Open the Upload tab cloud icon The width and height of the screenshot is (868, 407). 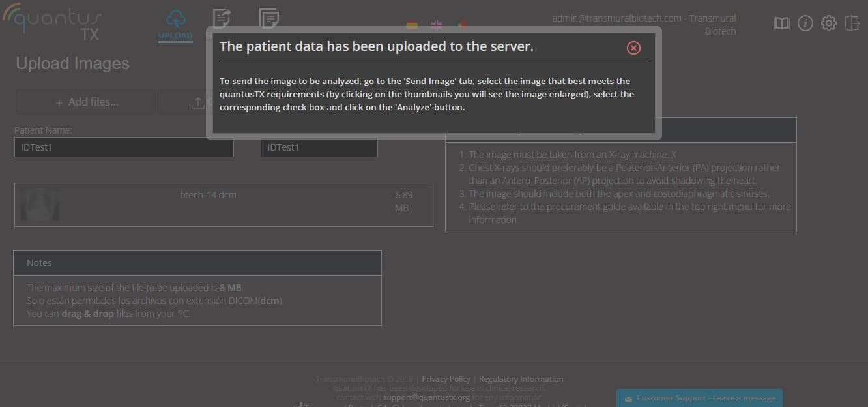(175, 18)
